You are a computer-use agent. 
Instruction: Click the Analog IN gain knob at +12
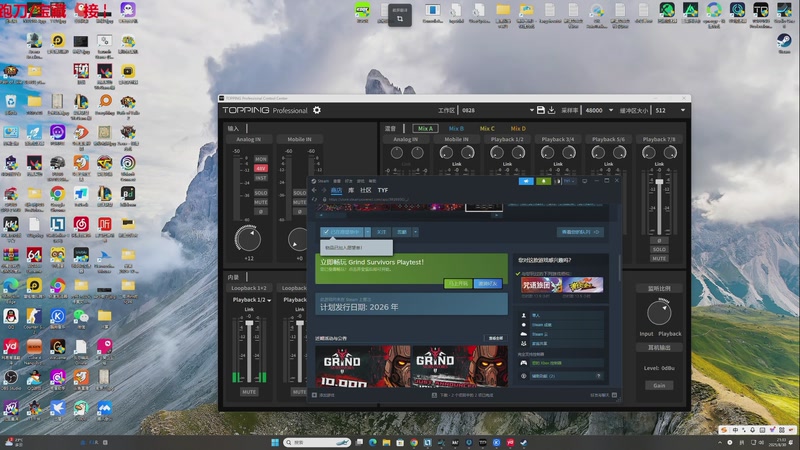(x=248, y=239)
